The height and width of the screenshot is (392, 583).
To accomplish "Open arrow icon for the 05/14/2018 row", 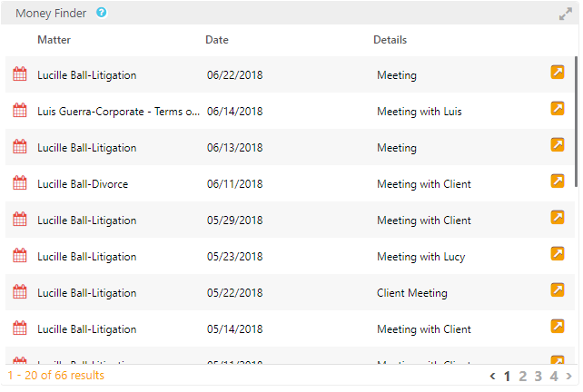I will (x=558, y=326).
